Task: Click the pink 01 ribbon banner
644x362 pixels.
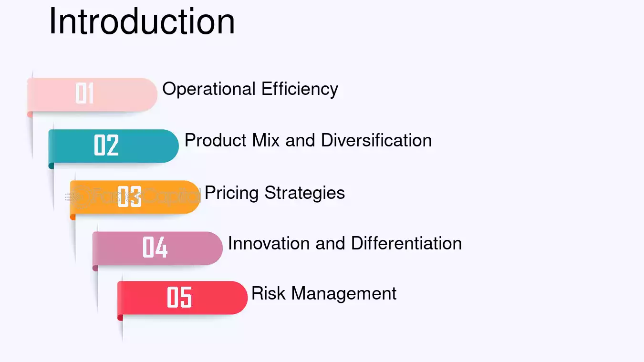Action: pos(92,95)
